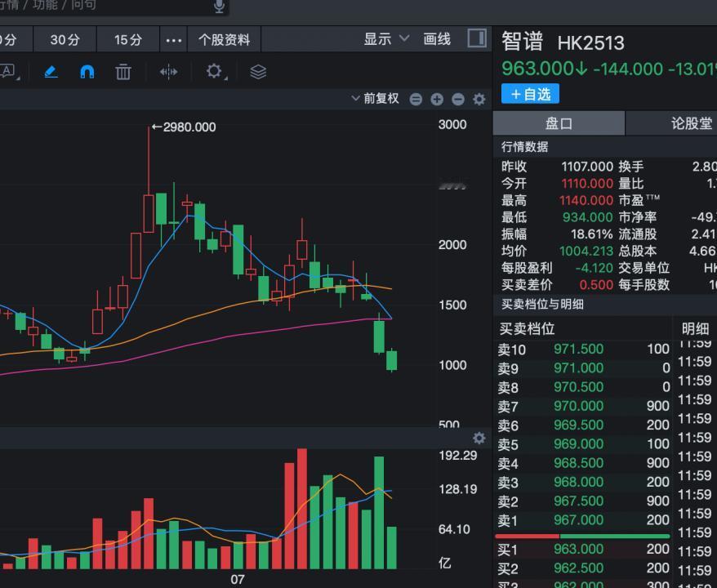
Task: Click the buy/sell ratio bar
Action: click(x=582, y=536)
